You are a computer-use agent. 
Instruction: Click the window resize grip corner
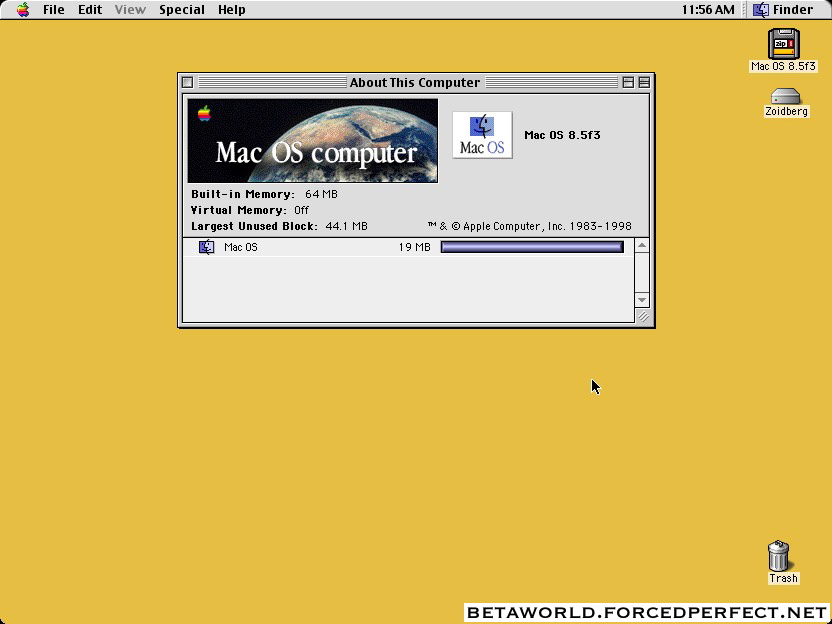tap(642, 316)
